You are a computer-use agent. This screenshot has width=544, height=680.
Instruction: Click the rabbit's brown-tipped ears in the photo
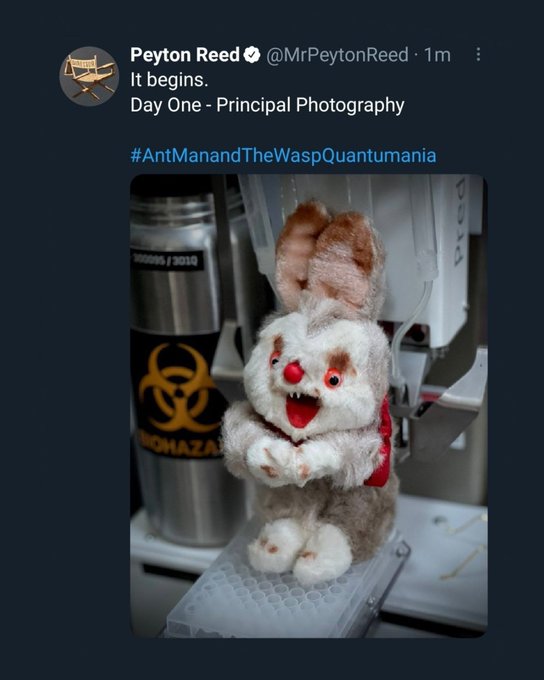[329, 255]
